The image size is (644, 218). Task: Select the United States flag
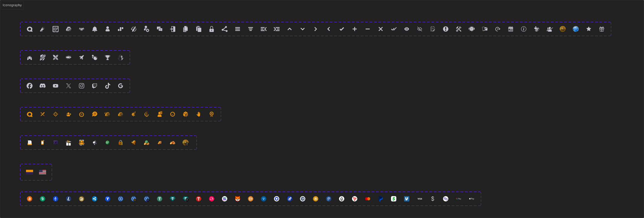pos(43,172)
